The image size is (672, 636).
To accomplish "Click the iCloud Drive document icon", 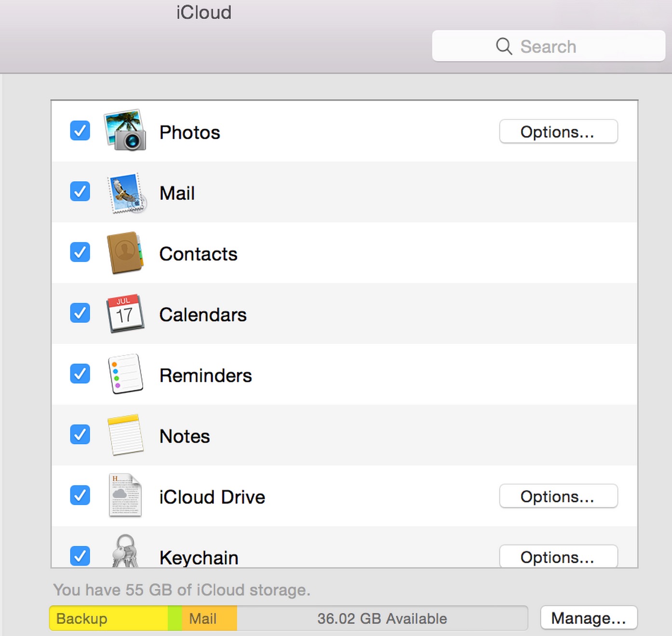I will click(x=125, y=495).
